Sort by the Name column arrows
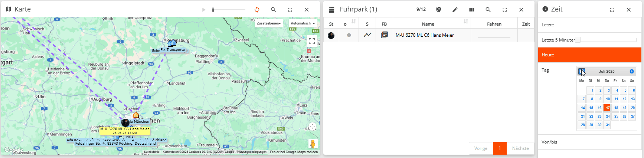644x158 pixels. pyautogui.click(x=466, y=22)
